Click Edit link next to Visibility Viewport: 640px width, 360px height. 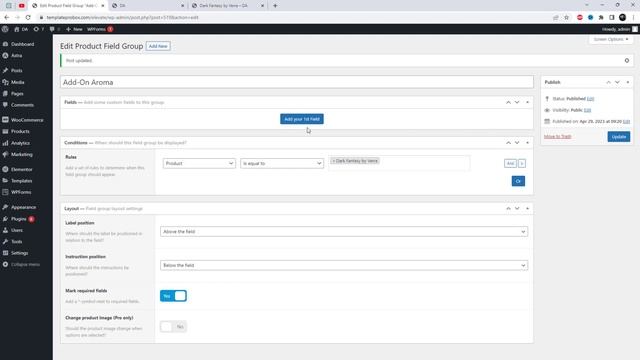[587, 110]
